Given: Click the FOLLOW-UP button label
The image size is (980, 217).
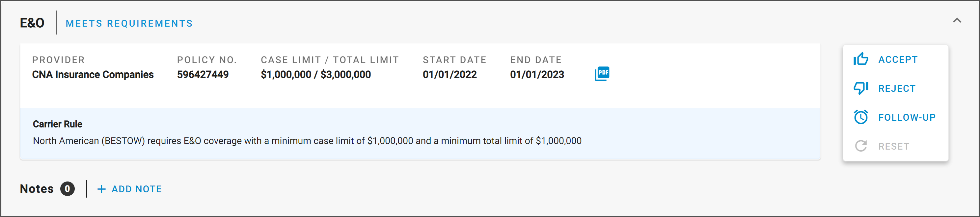Looking at the screenshot, I should [x=907, y=117].
